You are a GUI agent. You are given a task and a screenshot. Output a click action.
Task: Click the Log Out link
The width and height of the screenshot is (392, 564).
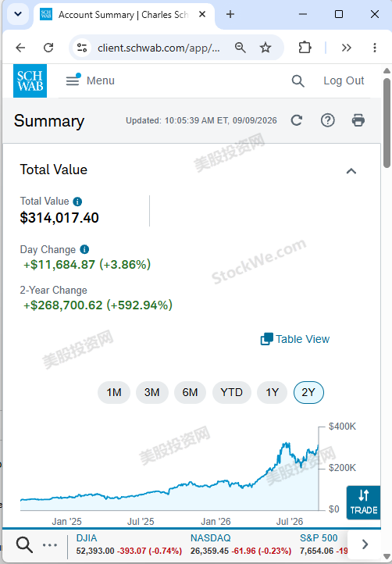[x=344, y=80]
